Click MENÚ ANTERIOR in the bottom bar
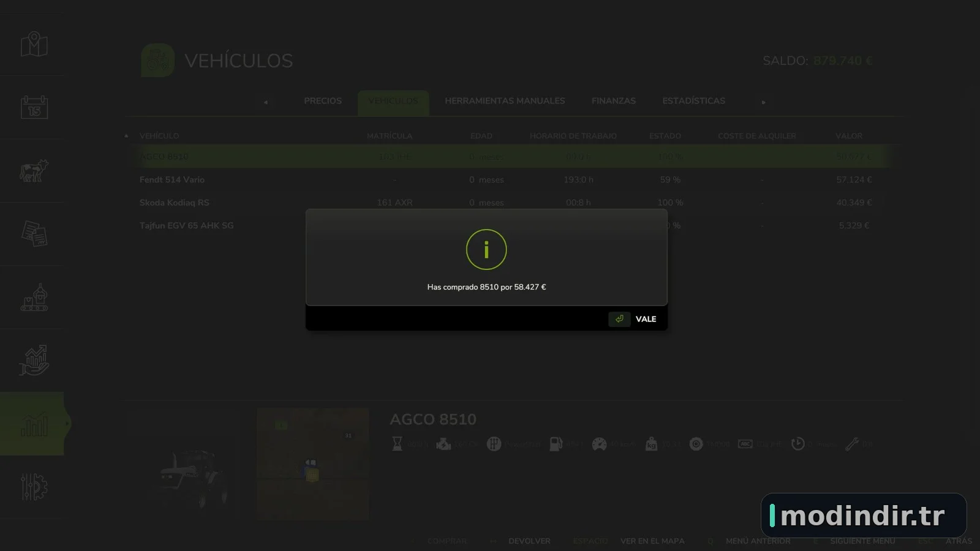Screen dimensions: 980x551 pyautogui.click(x=758, y=541)
